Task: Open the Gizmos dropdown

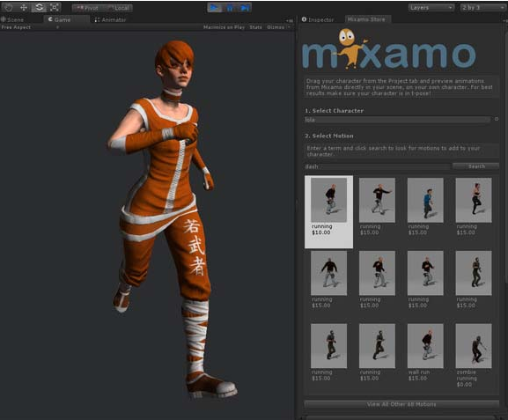Action: pos(278,27)
